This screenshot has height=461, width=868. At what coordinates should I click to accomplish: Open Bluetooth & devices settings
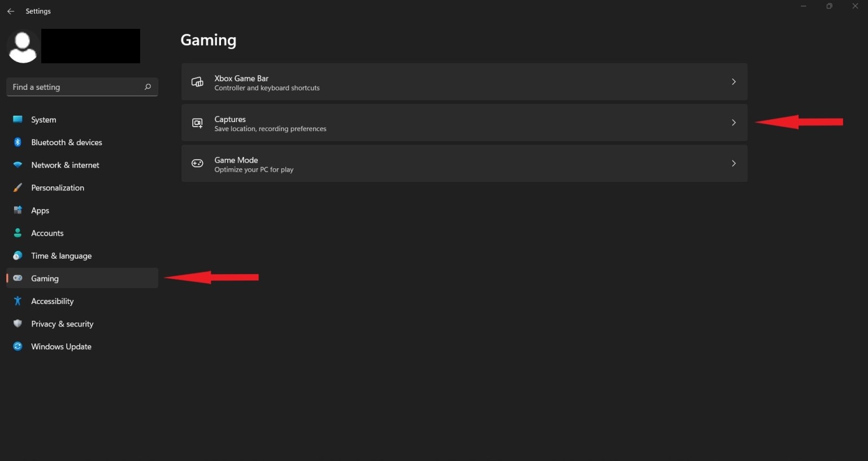(x=82, y=142)
